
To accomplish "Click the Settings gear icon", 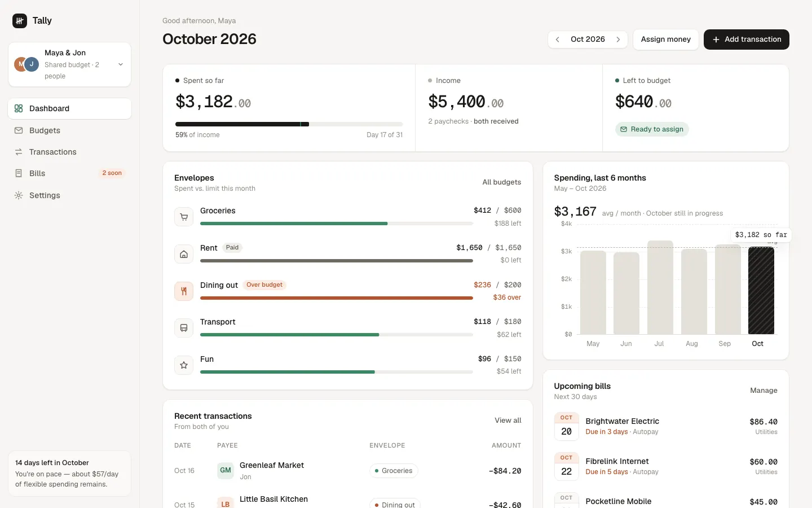I will click(19, 195).
